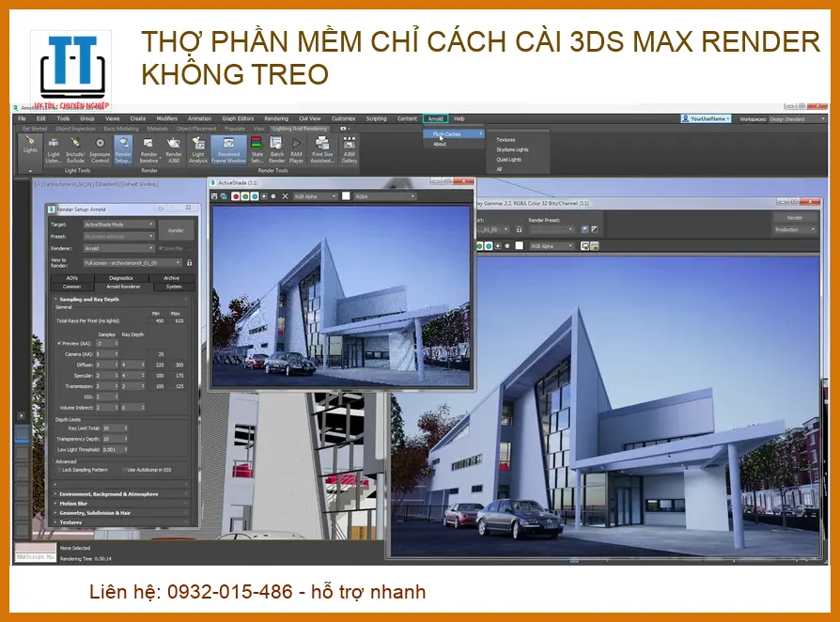Open the Renderer Arnold dropdown
The width and height of the screenshot is (840, 622).
coord(118,248)
